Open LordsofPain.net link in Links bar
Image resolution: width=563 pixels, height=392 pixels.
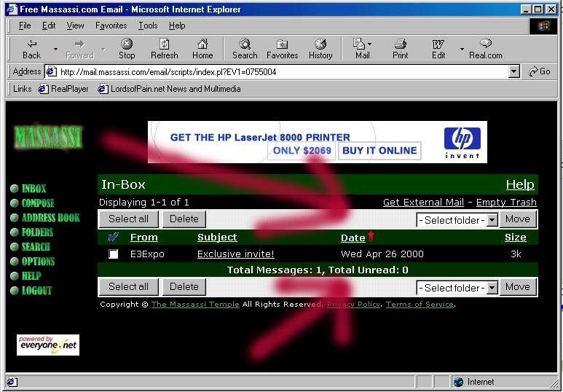(169, 89)
